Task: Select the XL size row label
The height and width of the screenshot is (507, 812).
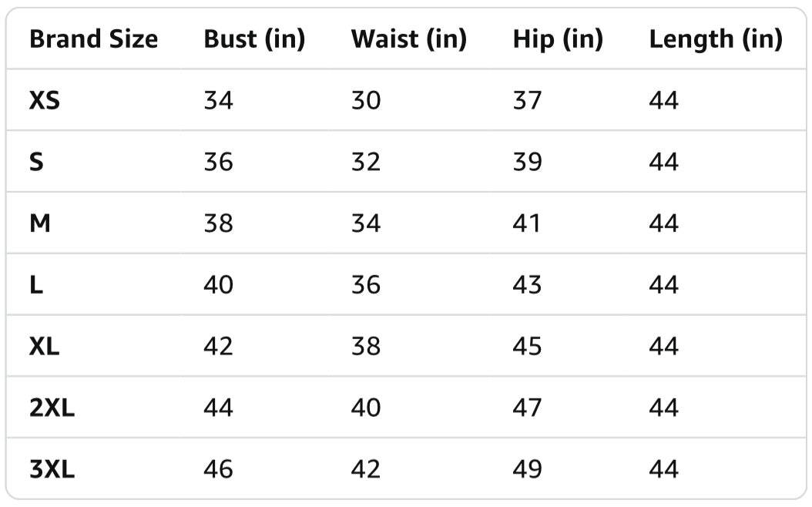Action: [45, 347]
